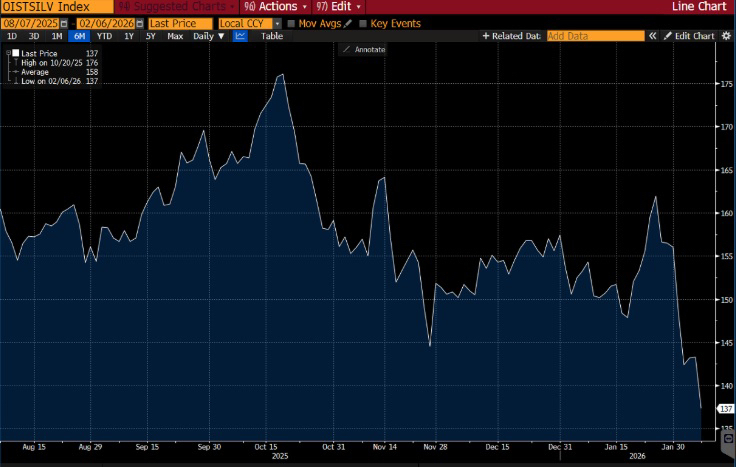Click the white Last Price legend swatch
736x467 pixels.
point(16,53)
